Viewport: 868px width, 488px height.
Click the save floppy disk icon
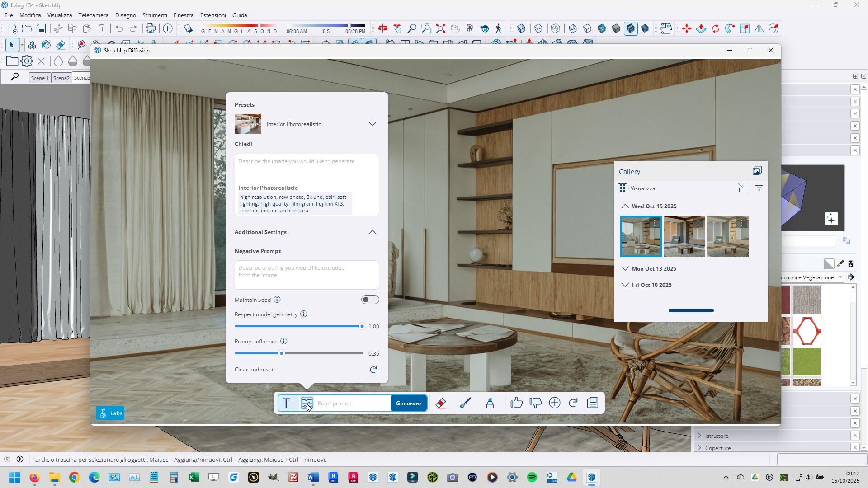593,403
